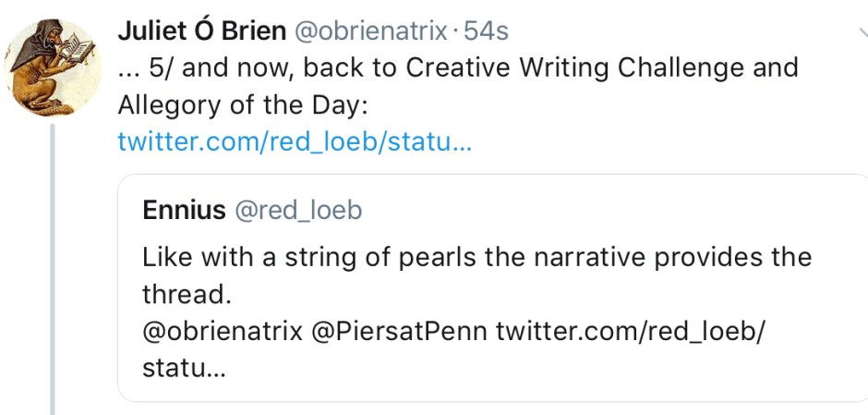Follow the blue twitter.com/red_loeb/statu… link
The width and height of the screenshot is (868, 415).
tap(295, 142)
